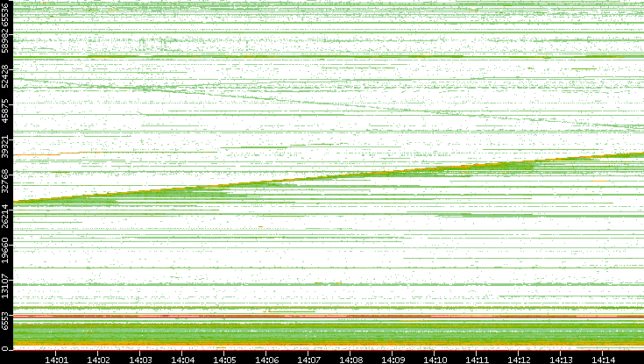644x364 pixels.
Task: Click the 14:07 time axis label
Action: click(x=308, y=360)
